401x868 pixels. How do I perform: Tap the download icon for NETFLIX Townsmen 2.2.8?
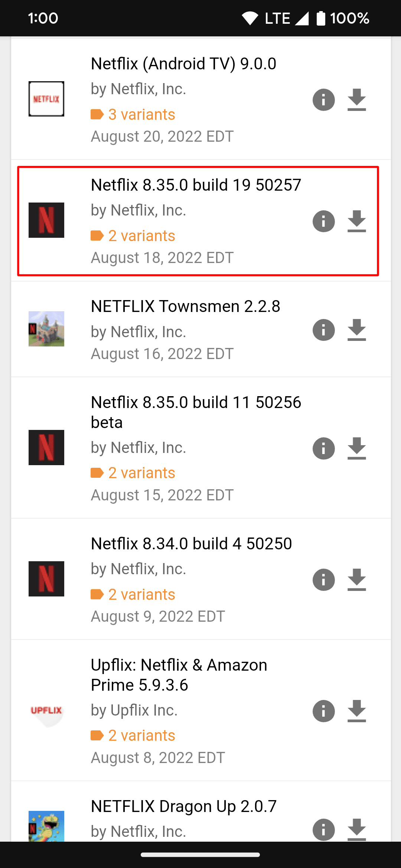tap(356, 330)
